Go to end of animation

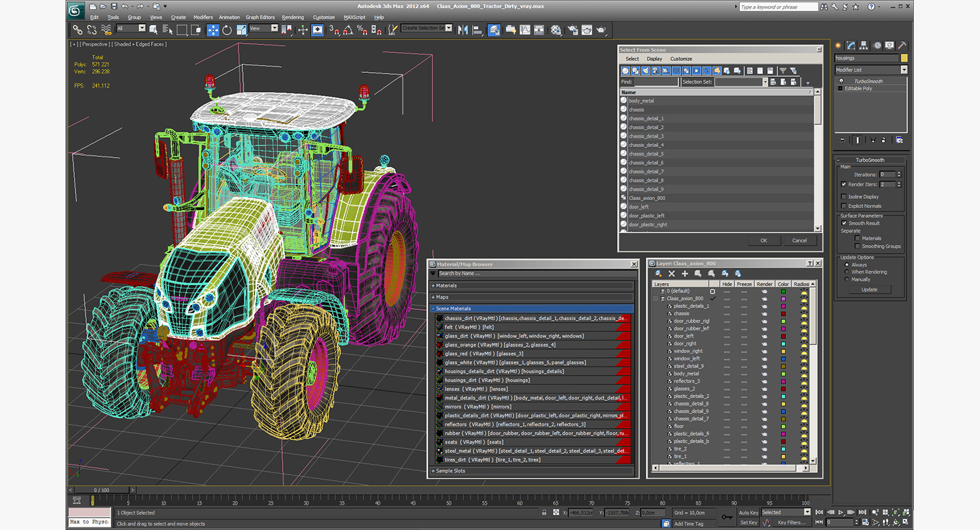click(x=862, y=512)
